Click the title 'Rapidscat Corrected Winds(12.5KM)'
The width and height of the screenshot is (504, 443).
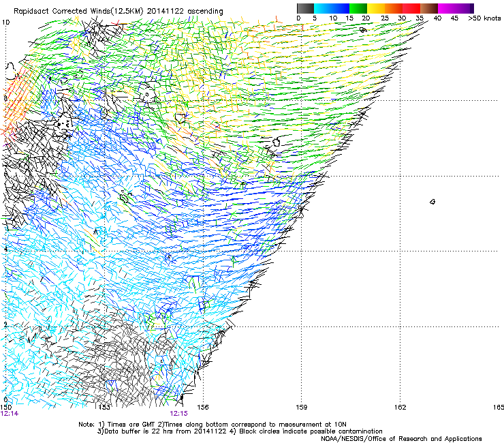[x=78, y=12]
